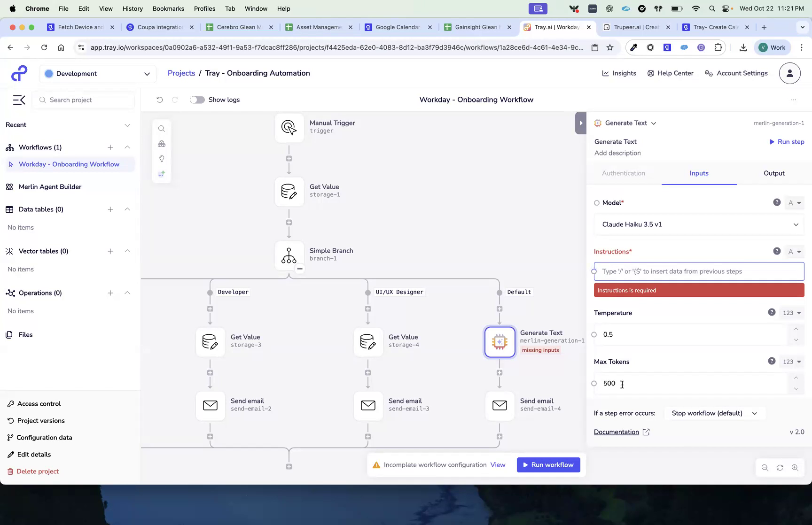
Task: Open Merlin Agent Builder in the sidebar
Action: point(49,186)
